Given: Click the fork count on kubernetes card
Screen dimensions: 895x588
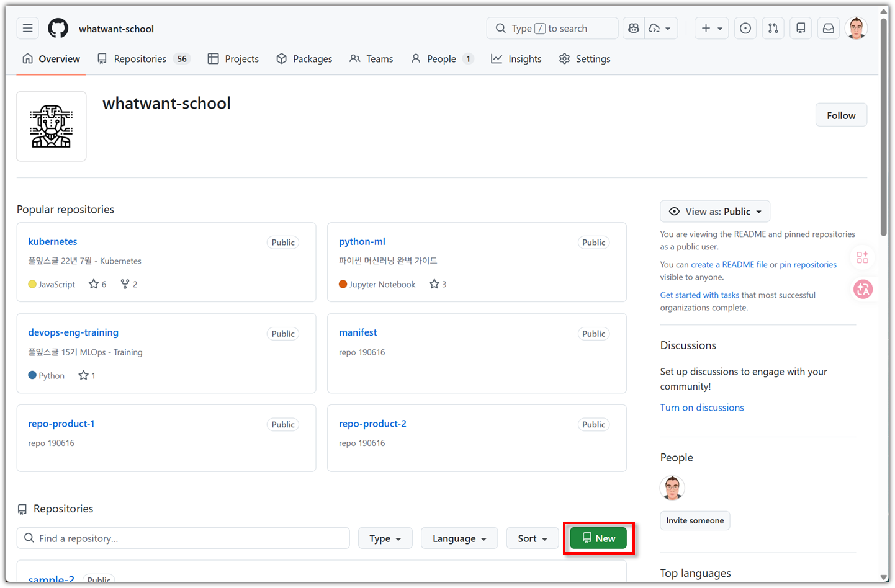Looking at the screenshot, I should pos(129,284).
